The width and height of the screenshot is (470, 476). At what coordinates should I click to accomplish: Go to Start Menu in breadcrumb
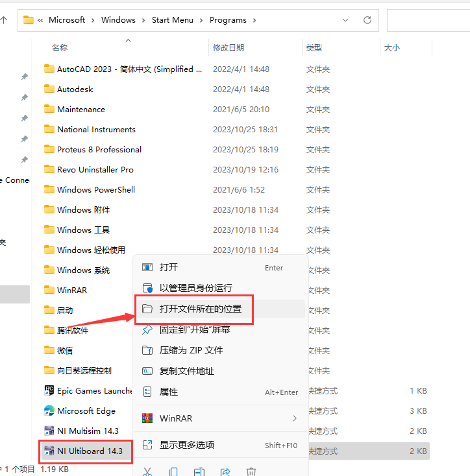[x=172, y=20]
